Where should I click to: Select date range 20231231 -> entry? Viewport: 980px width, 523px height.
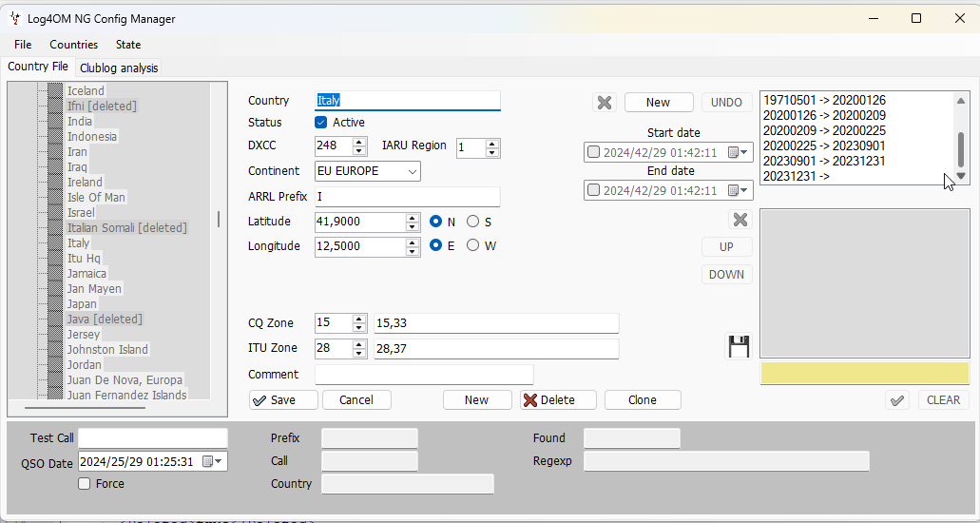click(797, 177)
